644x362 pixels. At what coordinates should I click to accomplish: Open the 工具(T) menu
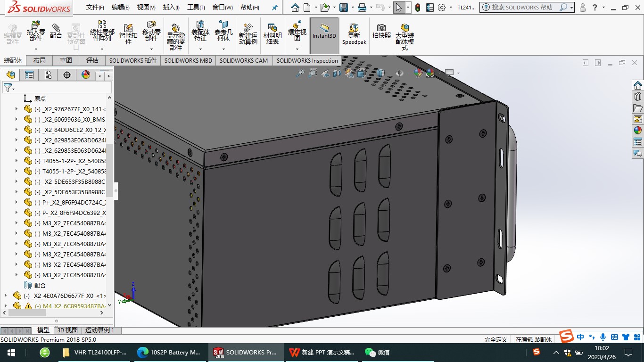pos(196,8)
